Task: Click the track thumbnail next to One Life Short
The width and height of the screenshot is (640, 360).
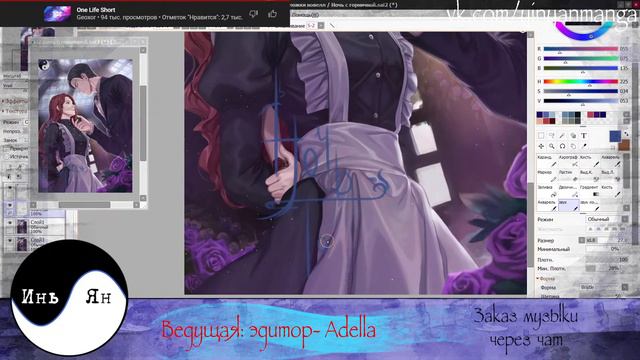Action: coord(57,13)
